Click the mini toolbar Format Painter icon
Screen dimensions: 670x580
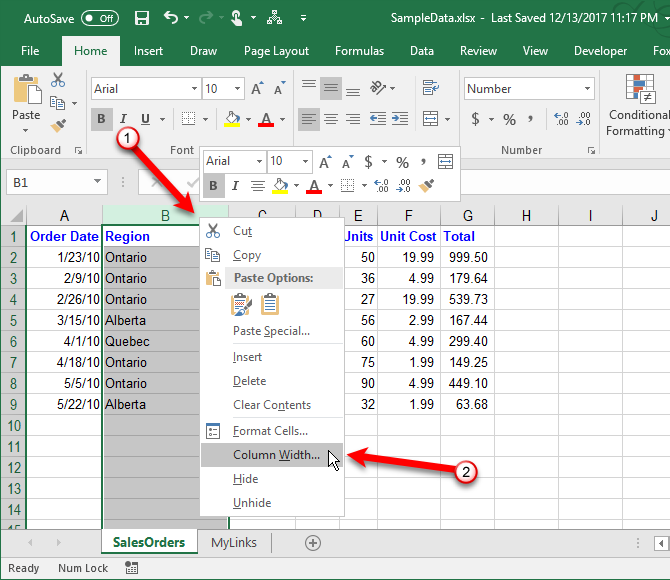click(x=427, y=185)
